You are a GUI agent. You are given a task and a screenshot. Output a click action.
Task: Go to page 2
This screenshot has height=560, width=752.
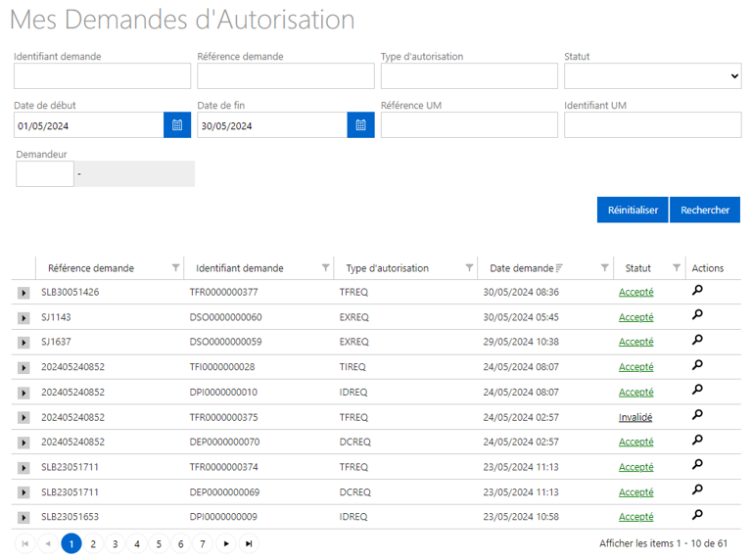[x=93, y=543]
